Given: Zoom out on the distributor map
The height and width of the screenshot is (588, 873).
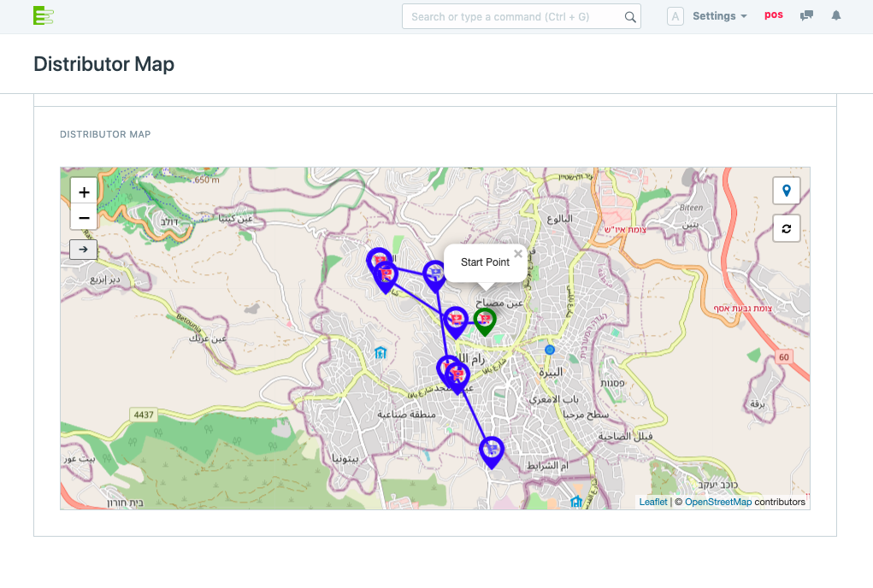Looking at the screenshot, I should click(x=84, y=218).
